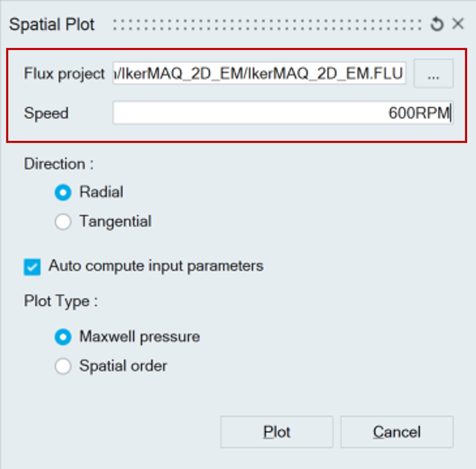Click the Direction section label
Screen dimensions: 476x469
tap(59, 164)
